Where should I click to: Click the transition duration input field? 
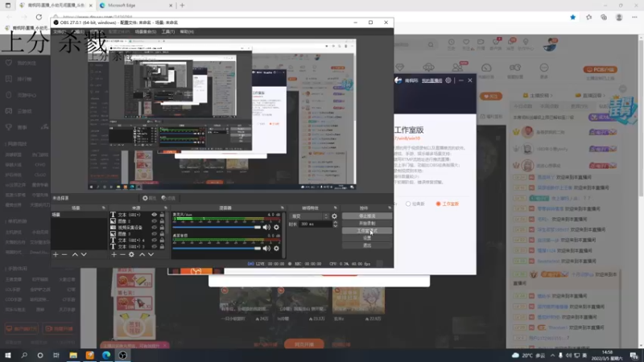pyautogui.click(x=316, y=224)
